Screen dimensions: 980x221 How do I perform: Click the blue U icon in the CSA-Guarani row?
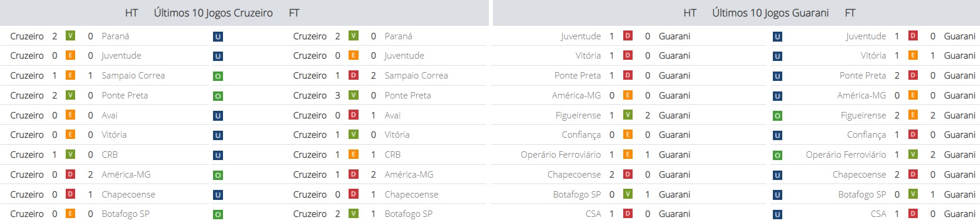pos(778,215)
